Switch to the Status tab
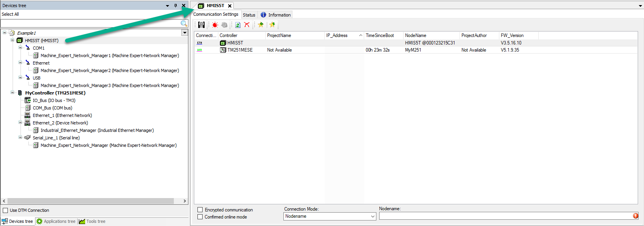 pyautogui.click(x=249, y=15)
